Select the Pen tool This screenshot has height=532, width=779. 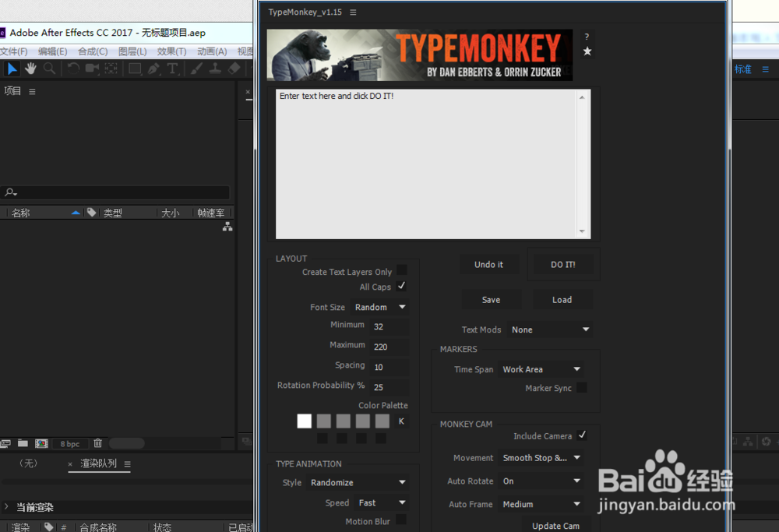[153, 69]
